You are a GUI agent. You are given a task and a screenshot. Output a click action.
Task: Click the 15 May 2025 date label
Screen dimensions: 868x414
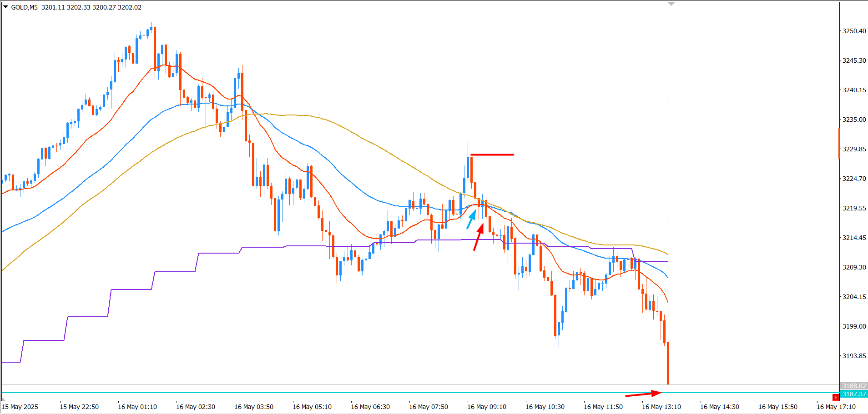pyautogui.click(x=20, y=407)
